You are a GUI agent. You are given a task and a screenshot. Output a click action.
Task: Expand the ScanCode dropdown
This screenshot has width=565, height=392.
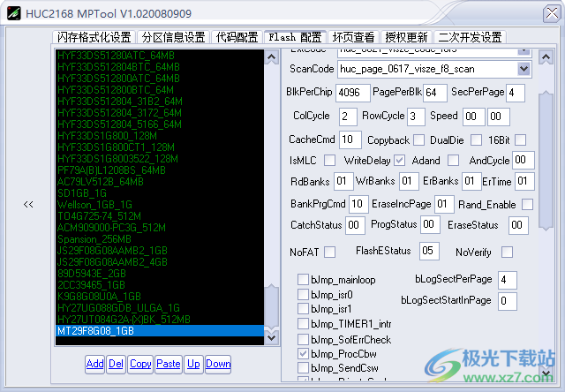524,69
